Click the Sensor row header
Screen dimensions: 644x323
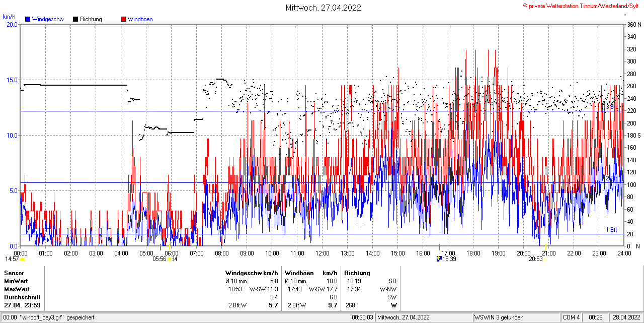14,273
